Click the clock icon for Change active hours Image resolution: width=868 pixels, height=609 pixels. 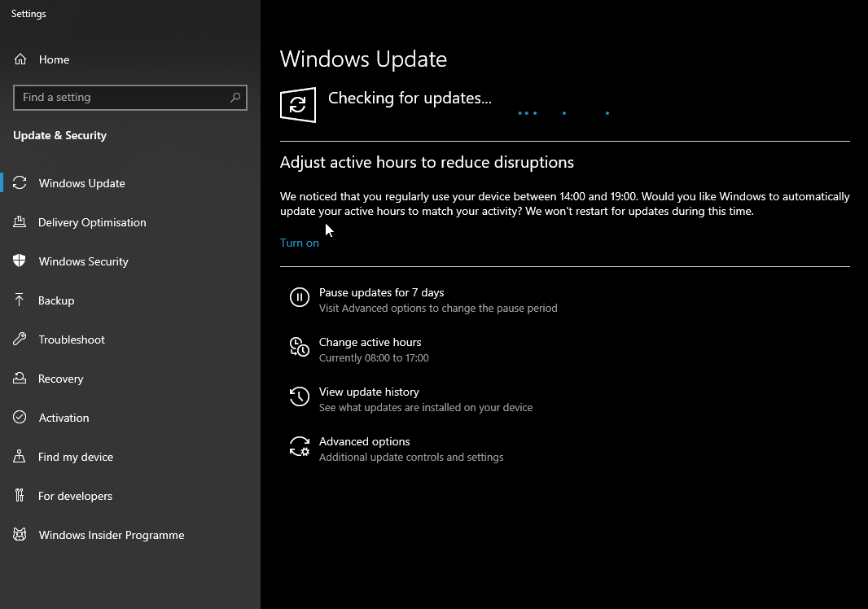click(299, 348)
